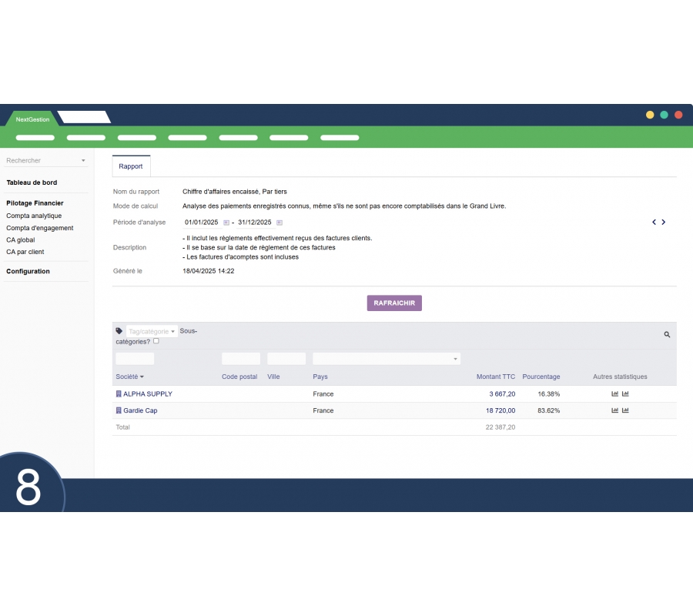
Task: Open the Pays filter dropdown
Action: coord(387,359)
